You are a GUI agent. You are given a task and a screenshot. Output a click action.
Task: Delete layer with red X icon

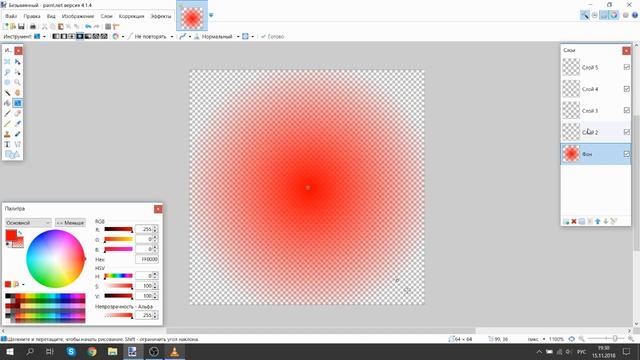coord(574,221)
